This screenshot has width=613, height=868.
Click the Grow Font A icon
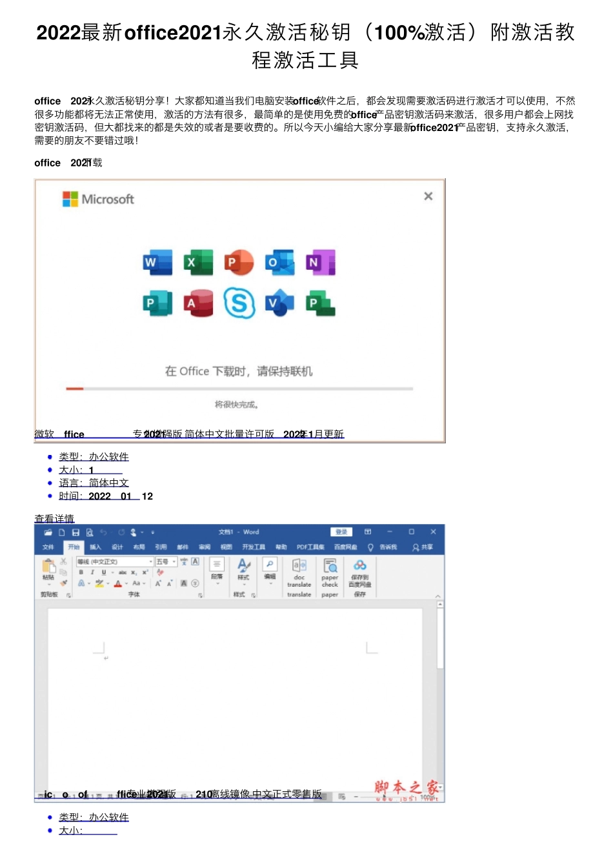[157, 583]
